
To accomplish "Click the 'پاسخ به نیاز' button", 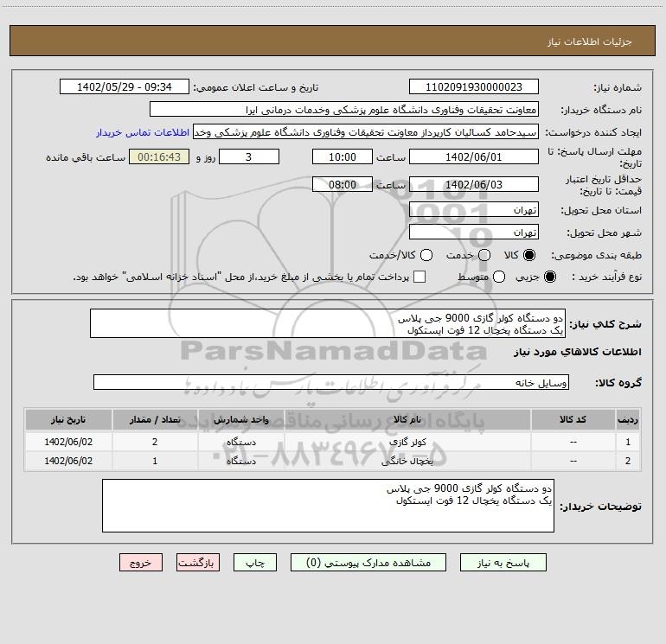I will point(503,563).
